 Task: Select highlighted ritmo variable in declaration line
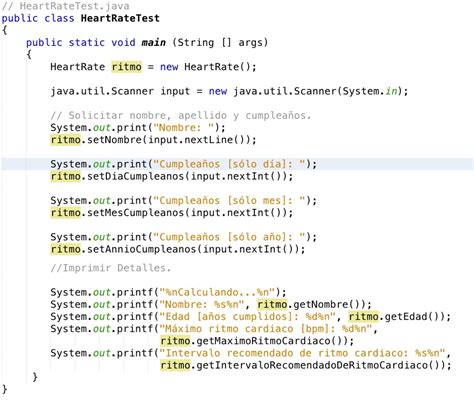(x=127, y=67)
